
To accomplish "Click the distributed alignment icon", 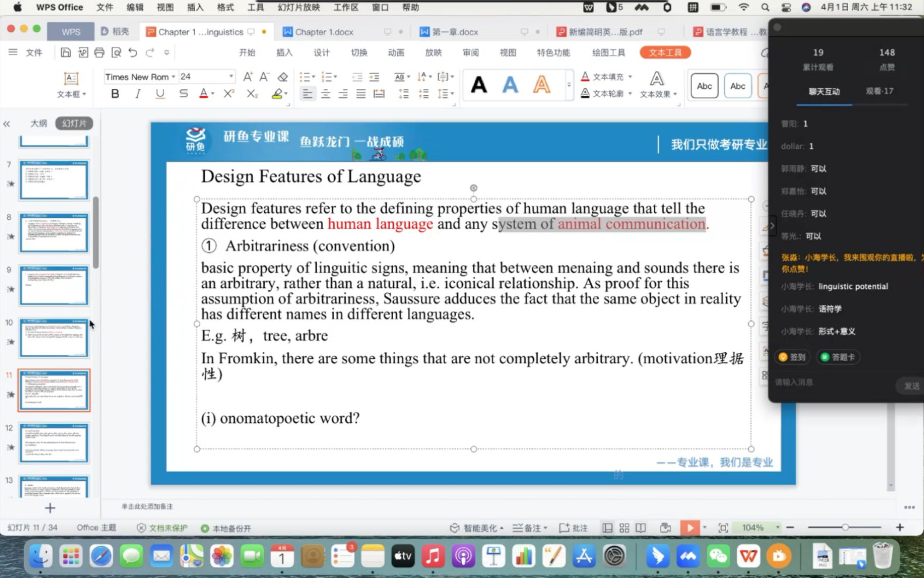I will pos(379,94).
